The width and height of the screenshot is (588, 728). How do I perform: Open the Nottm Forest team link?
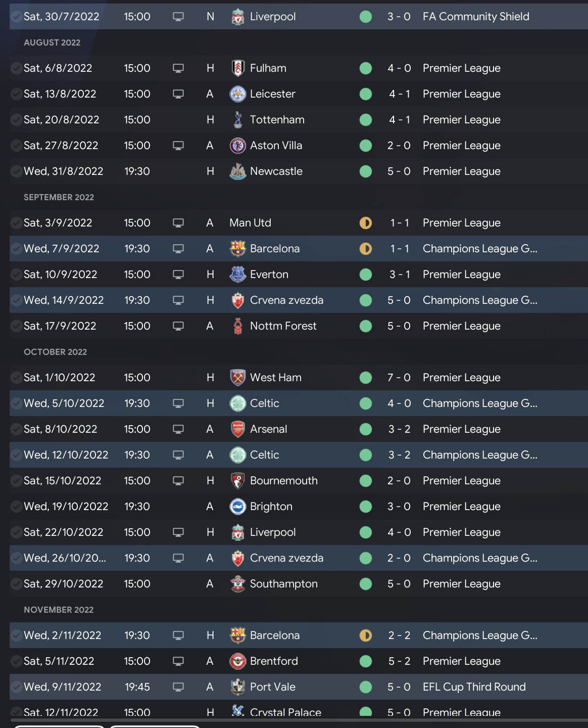point(283,326)
